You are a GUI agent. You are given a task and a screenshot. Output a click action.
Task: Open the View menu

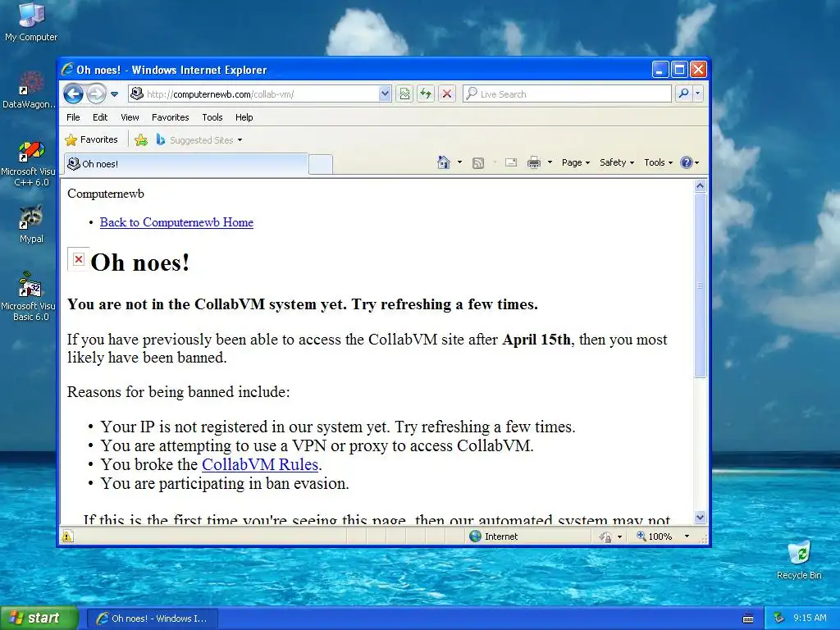130,117
